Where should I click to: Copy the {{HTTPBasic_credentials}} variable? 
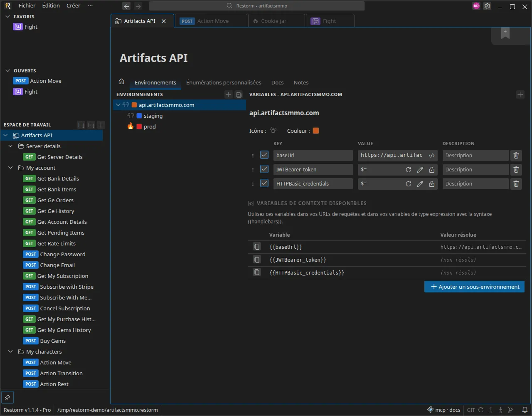pos(257,273)
